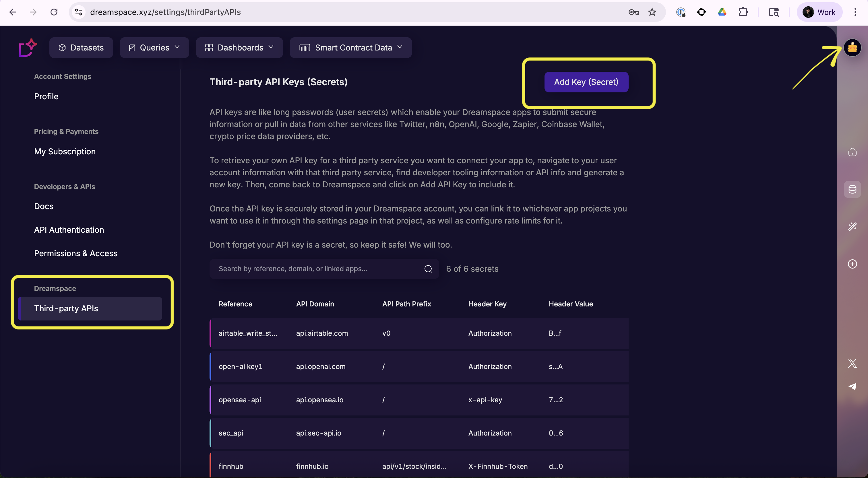868x478 pixels.
Task: Go back with the browser back arrow
Action: (x=13, y=12)
